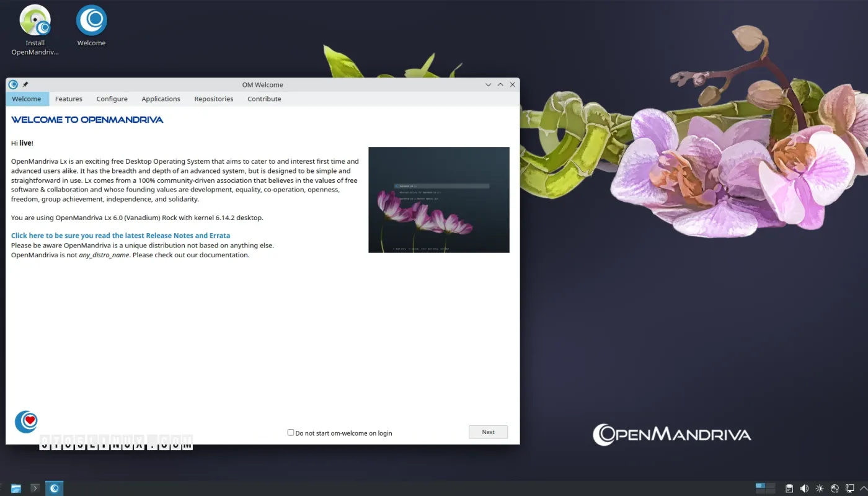Open the Repositories tab
This screenshot has height=496, width=868.
214,99
